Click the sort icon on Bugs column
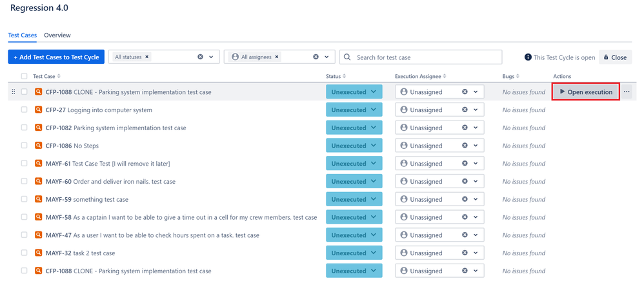The image size is (644, 301). tap(518, 76)
